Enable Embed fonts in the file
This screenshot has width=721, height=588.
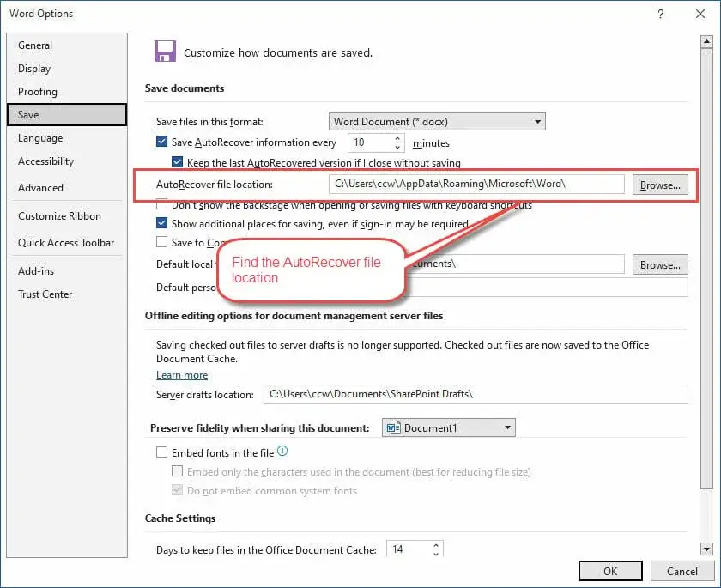[162, 452]
